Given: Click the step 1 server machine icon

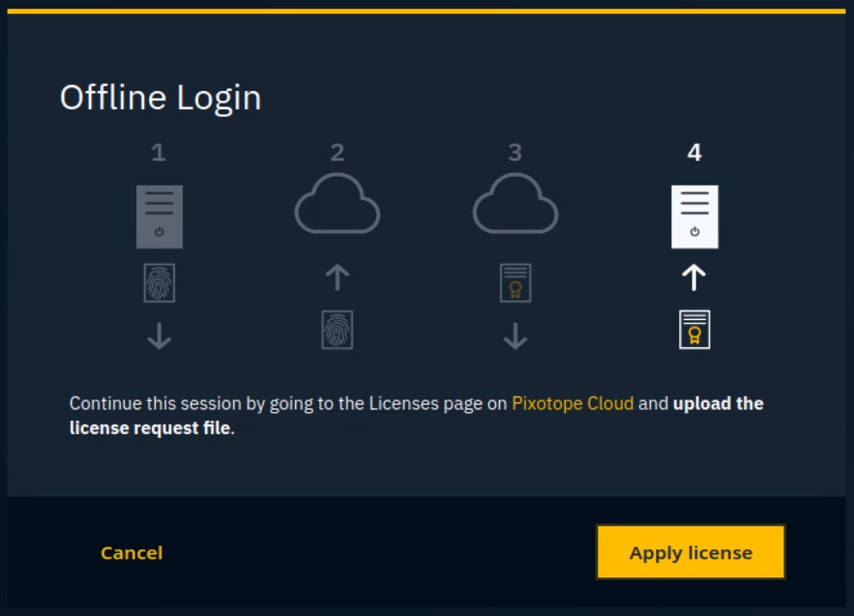Looking at the screenshot, I should click(x=160, y=217).
